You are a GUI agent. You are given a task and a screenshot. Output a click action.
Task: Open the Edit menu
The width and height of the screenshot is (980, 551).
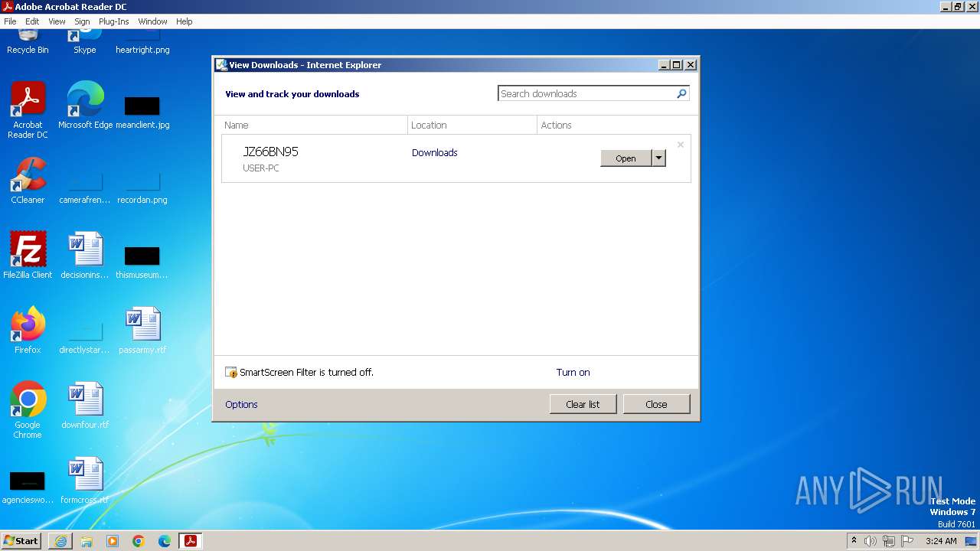click(32, 21)
